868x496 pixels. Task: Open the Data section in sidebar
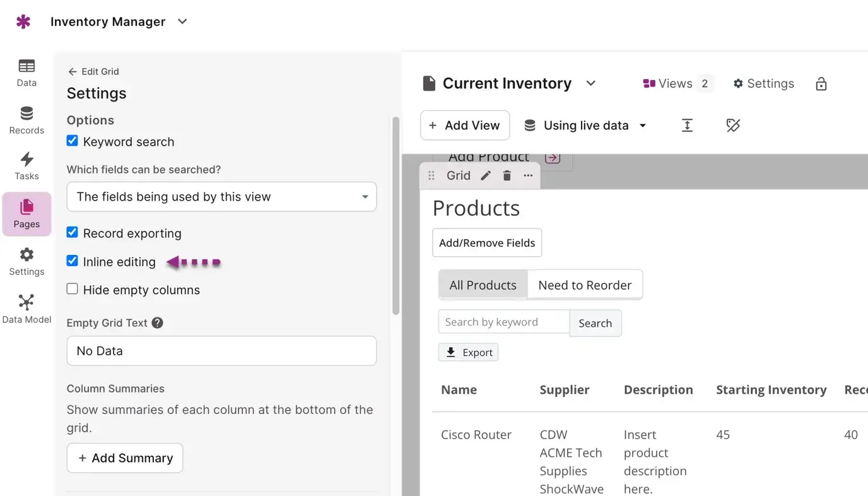26,73
